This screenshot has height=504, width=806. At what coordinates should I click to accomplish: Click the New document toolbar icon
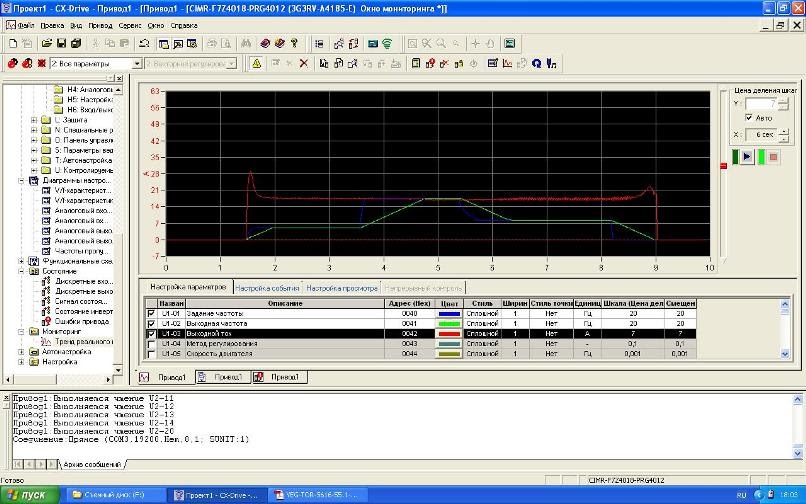[x=12, y=44]
